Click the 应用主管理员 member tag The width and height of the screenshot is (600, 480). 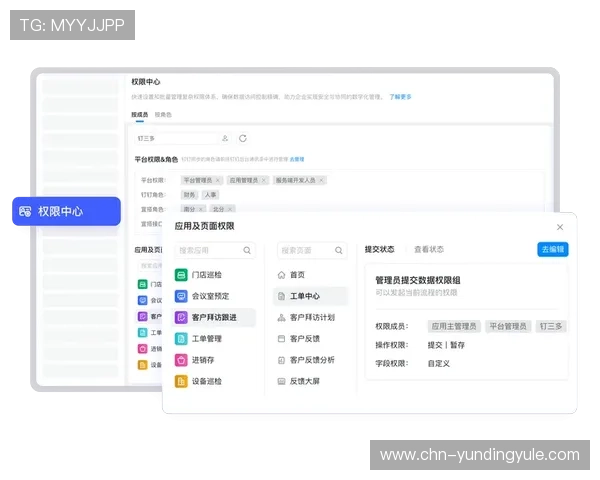(x=454, y=327)
